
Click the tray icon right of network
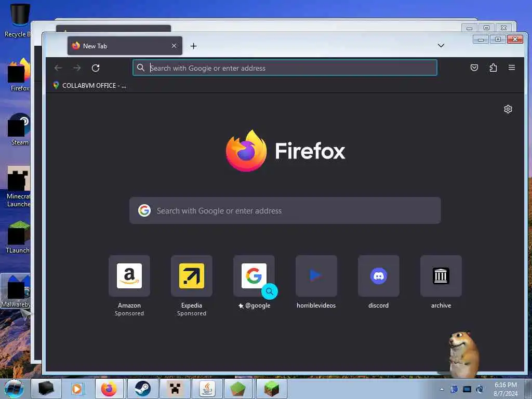(480, 389)
